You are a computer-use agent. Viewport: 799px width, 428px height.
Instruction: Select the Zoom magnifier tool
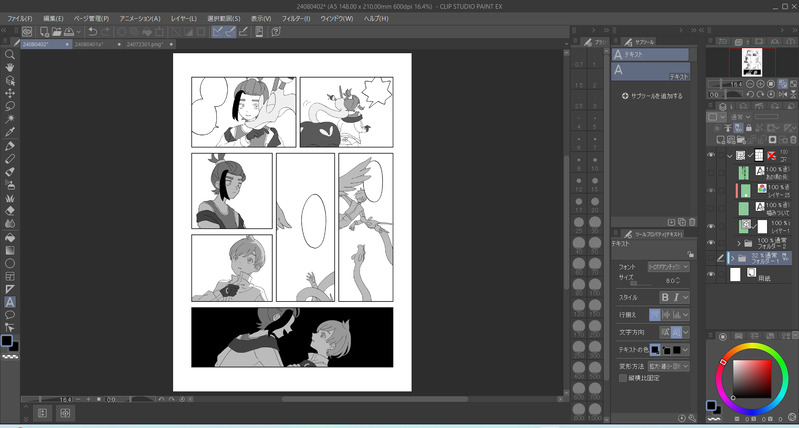click(x=10, y=55)
